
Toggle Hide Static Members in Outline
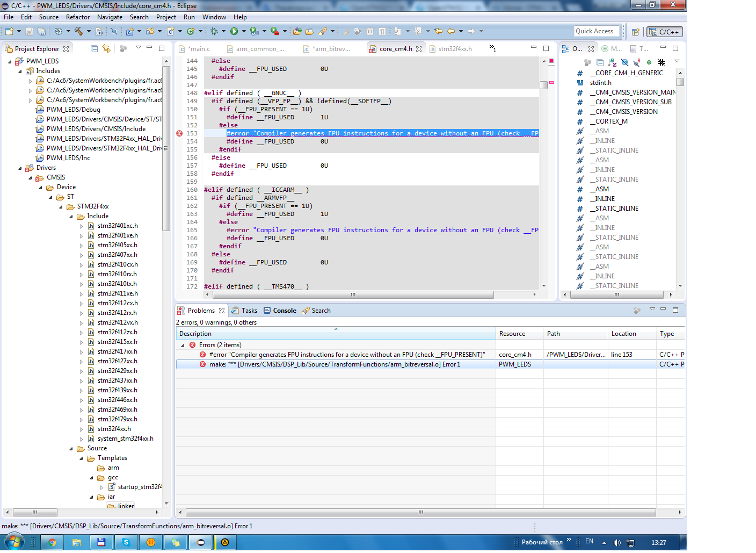(x=636, y=63)
